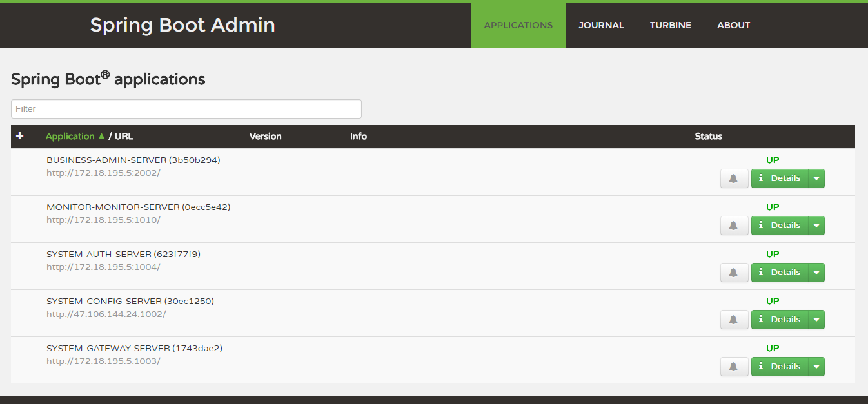Open the ABOUT page
Image resolution: width=868 pixels, height=404 pixels.
tap(733, 25)
